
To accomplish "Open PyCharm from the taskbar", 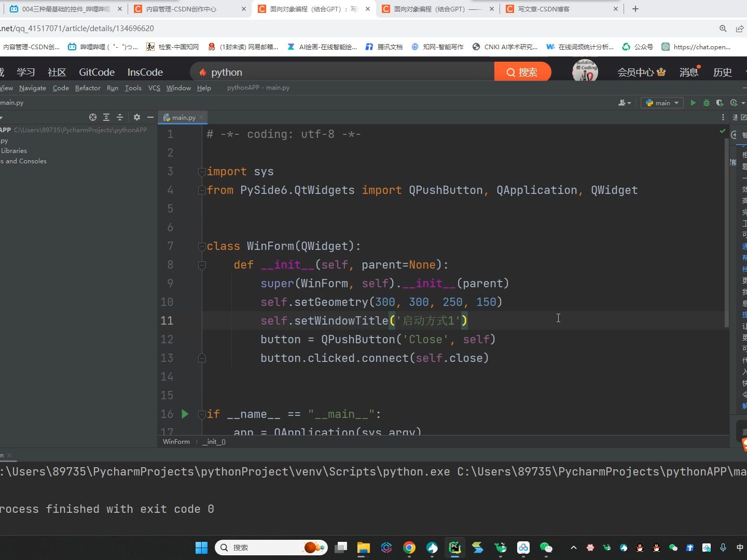I will (x=455, y=548).
